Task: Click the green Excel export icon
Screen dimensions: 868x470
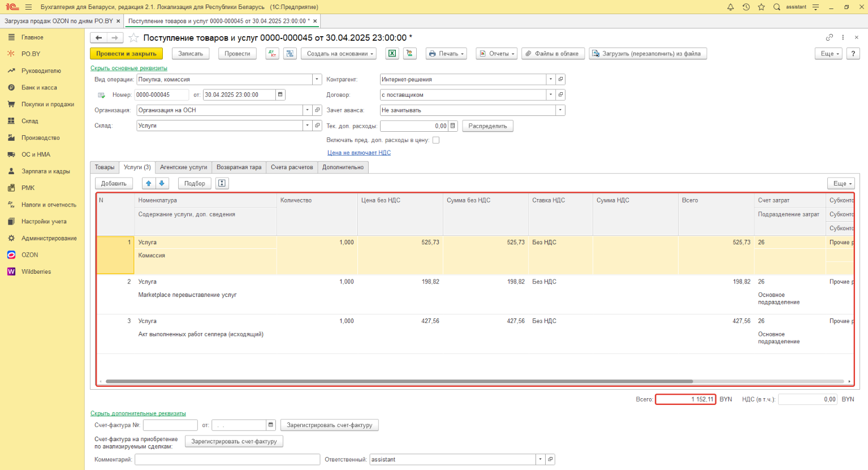Action: 392,54
